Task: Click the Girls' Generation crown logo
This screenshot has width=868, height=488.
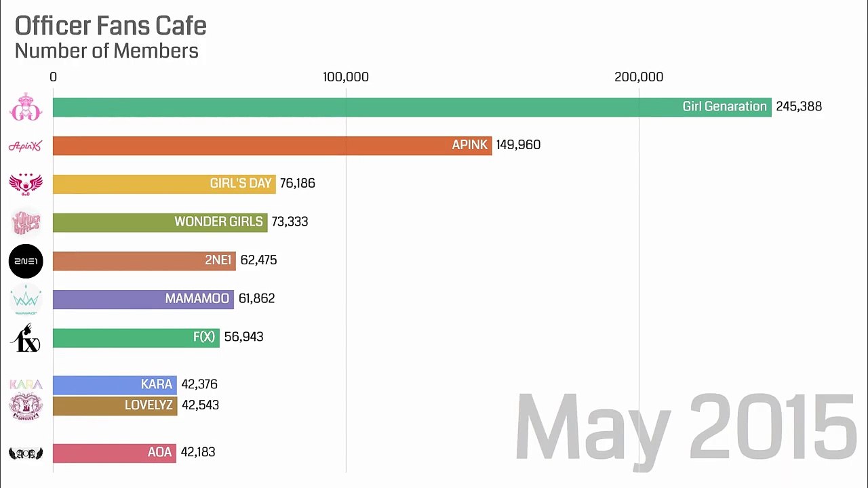Action: (26, 107)
